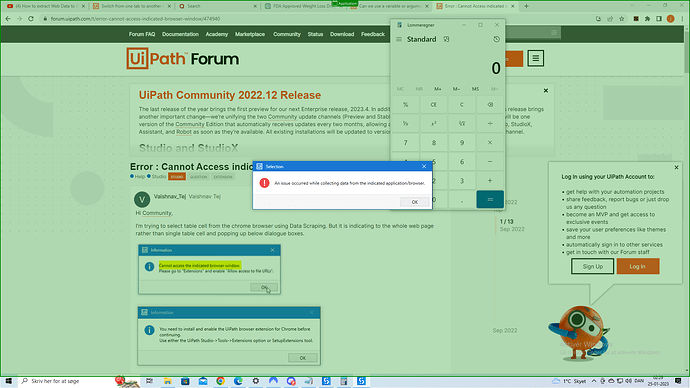Viewport: 690px width, 388px height.
Task: Open Feedback in the top navigation
Action: coord(373,34)
